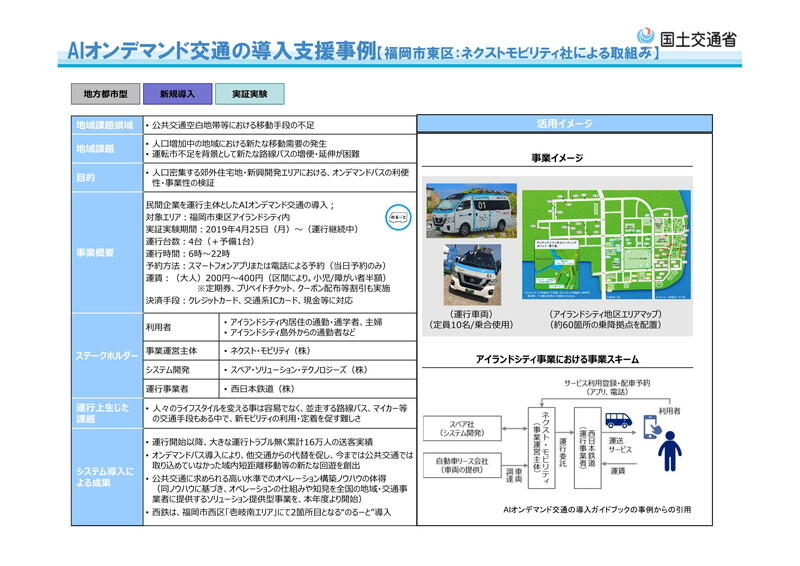Click the 人口増加中の地域 bullet
Screen dimensions: 800x566
coord(239,143)
